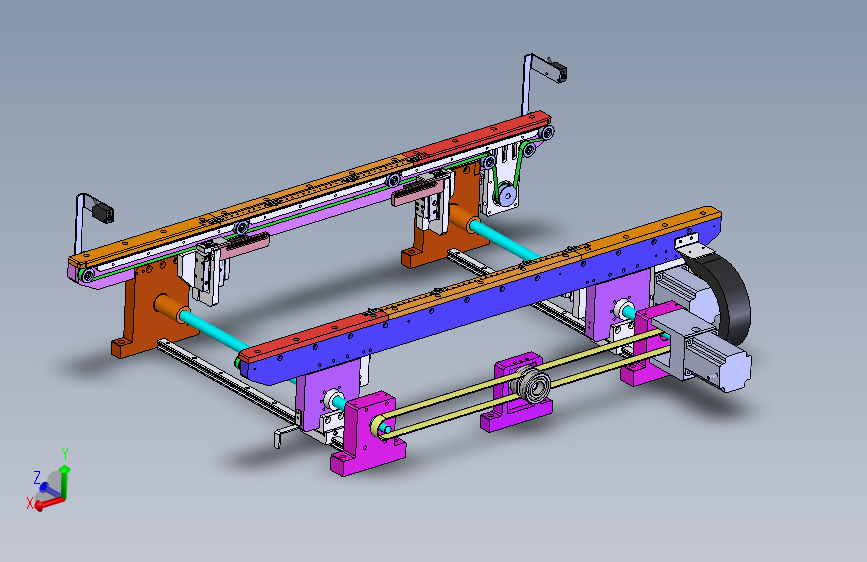
Task: Select the cyan cross shaft on the right side
Action: pyautogui.click(x=504, y=239)
